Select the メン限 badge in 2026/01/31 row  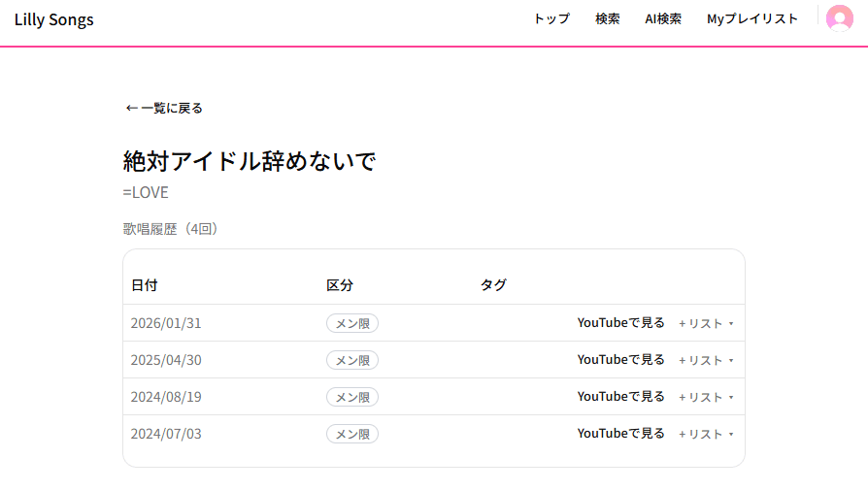click(x=352, y=323)
